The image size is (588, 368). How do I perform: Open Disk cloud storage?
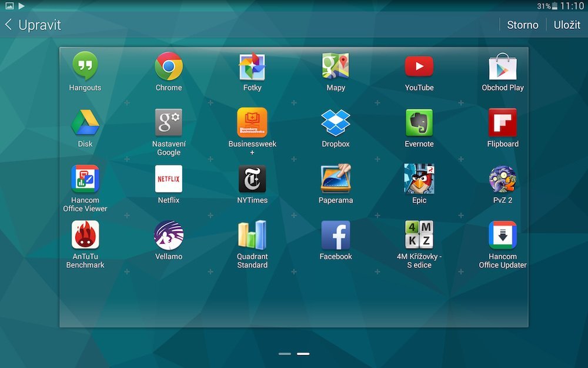[x=85, y=122]
